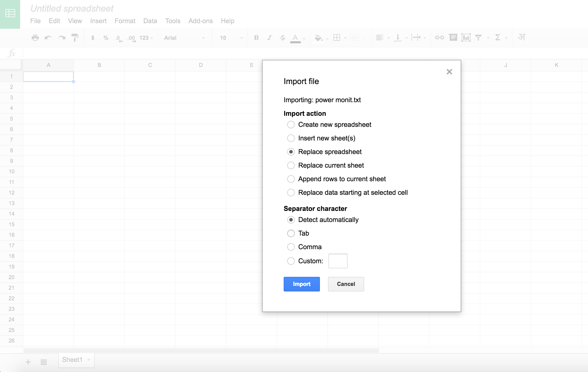Open the functions (sigma) tool
This screenshot has width=588, height=372.
(498, 38)
